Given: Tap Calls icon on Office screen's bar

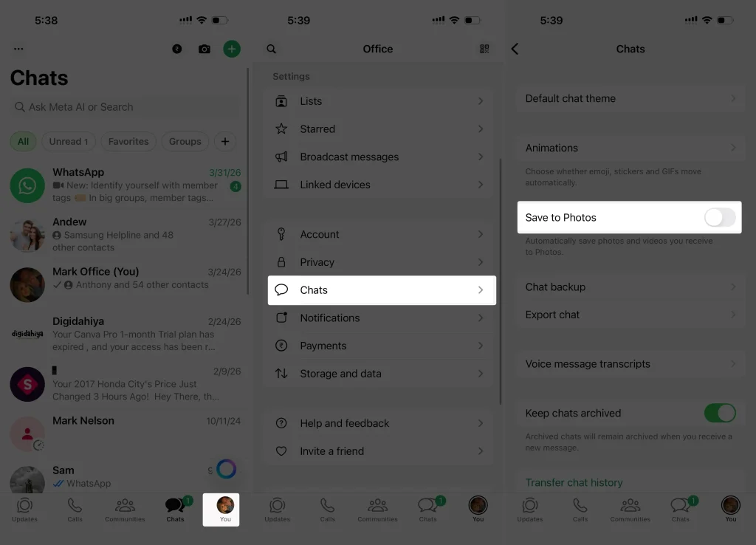Looking at the screenshot, I should (x=327, y=505).
